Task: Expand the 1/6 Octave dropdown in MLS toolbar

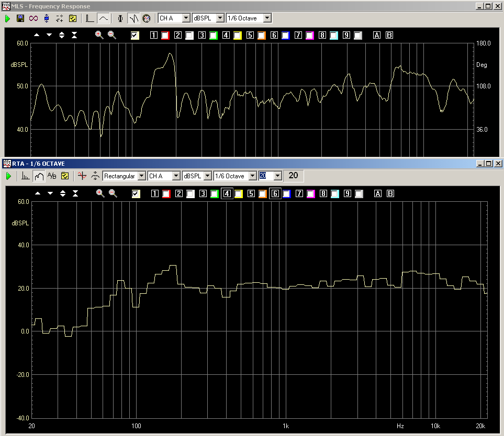Action: pyautogui.click(x=267, y=18)
